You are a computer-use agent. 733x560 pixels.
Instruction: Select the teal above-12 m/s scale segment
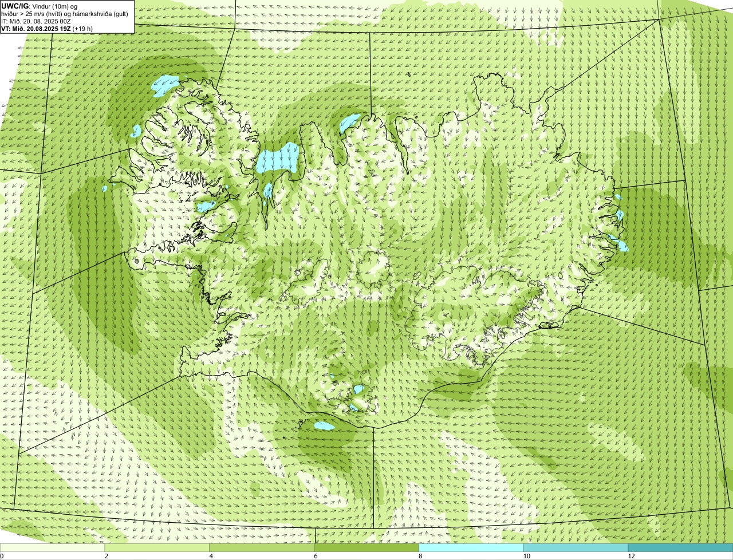tap(680, 548)
